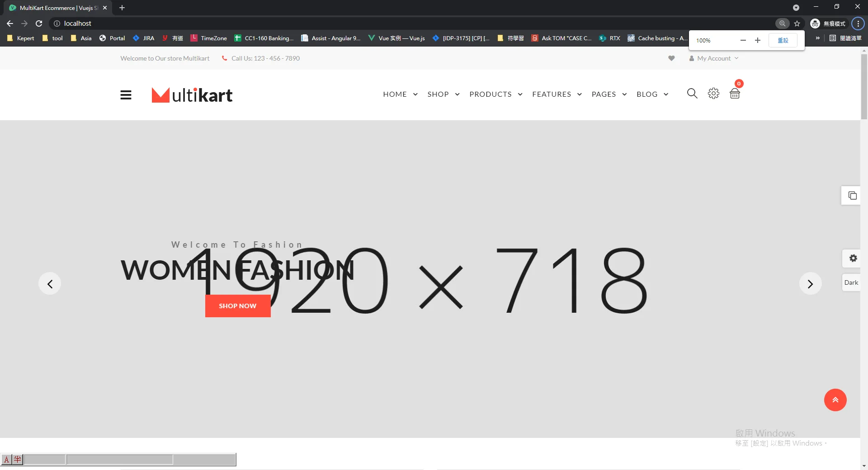Click the SHOP NOW button

tap(238, 306)
